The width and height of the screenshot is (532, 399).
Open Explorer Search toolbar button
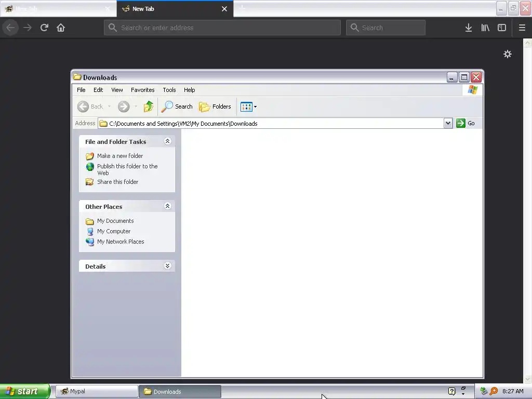(x=177, y=107)
